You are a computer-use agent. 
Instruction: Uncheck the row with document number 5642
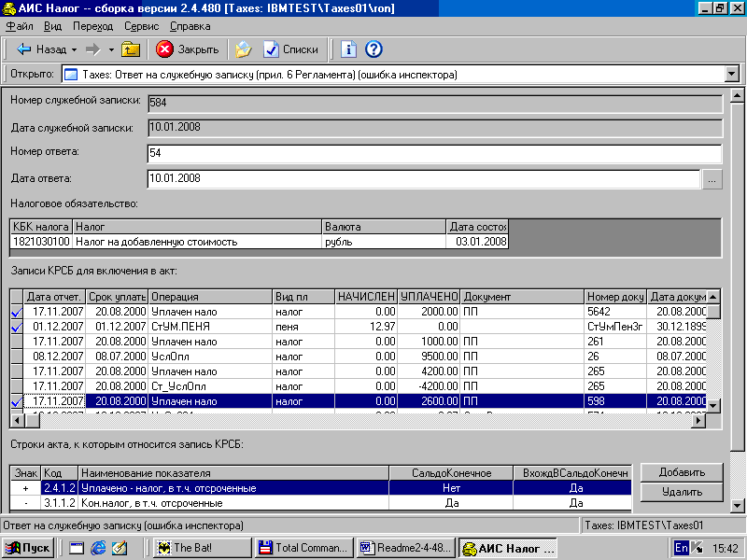[16, 312]
